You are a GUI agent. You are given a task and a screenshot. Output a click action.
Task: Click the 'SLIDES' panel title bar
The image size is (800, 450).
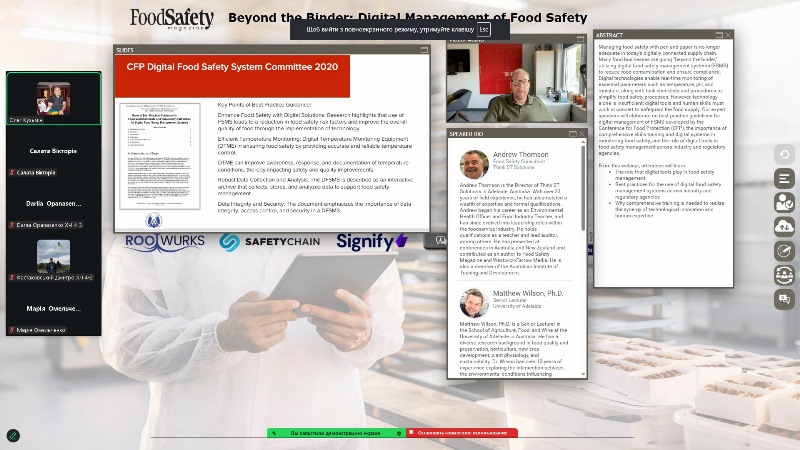(271, 50)
